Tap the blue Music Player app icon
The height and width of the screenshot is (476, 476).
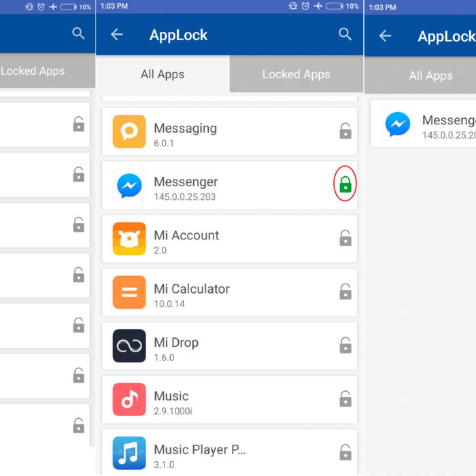(129, 452)
